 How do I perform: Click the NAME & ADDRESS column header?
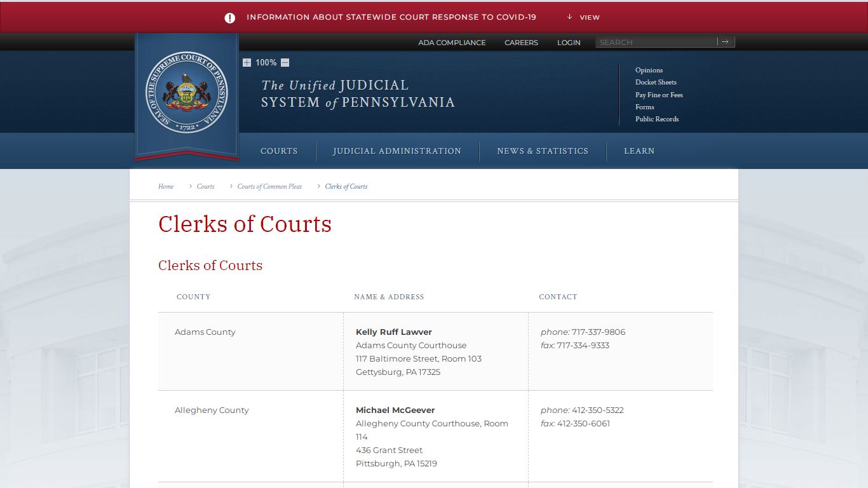click(x=389, y=297)
